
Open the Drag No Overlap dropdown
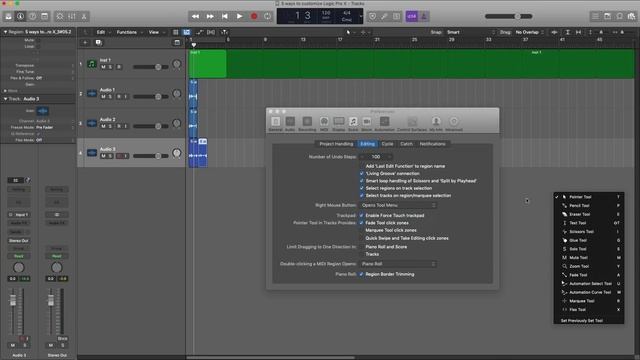[529, 32]
